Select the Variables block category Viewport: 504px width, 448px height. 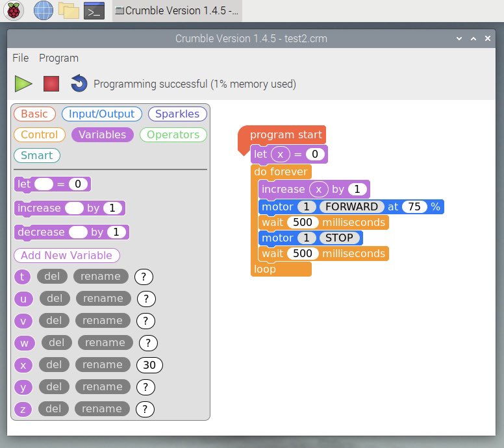[102, 134]
